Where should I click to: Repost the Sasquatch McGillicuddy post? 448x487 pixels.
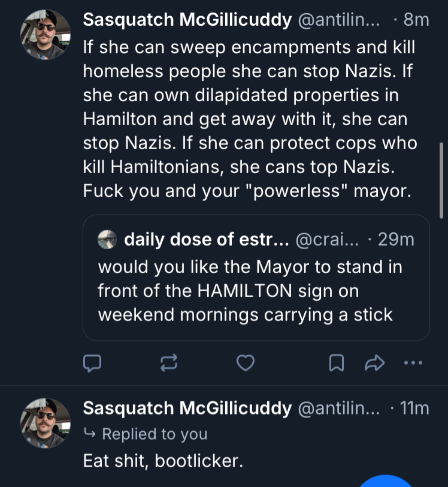pos(169,362)
